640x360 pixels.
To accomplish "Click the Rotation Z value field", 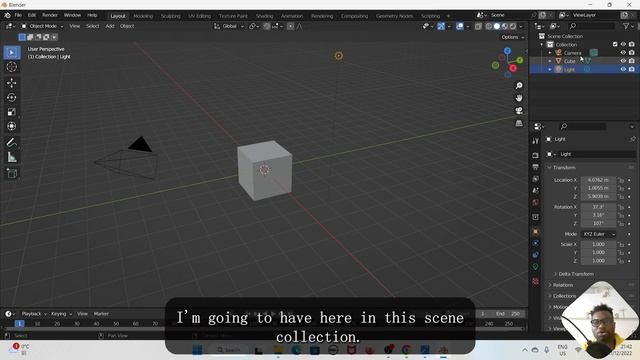I will point(598,224).
